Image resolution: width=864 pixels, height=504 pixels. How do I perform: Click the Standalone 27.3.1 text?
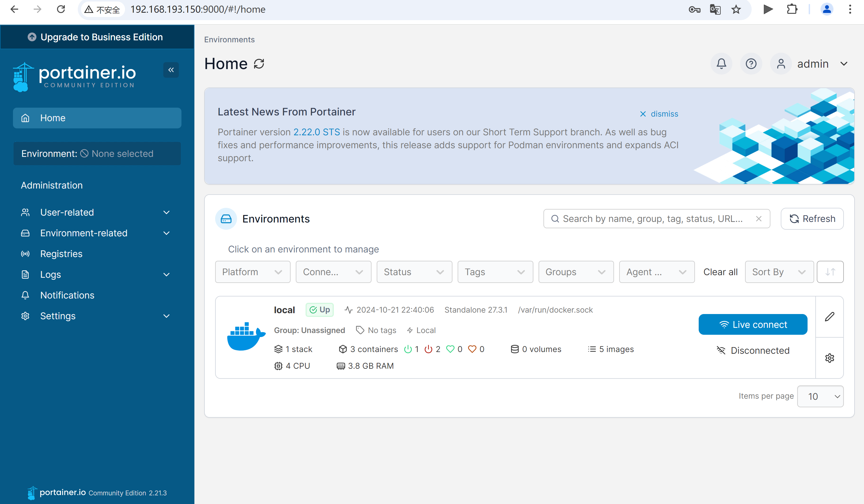tap(475, 310)
